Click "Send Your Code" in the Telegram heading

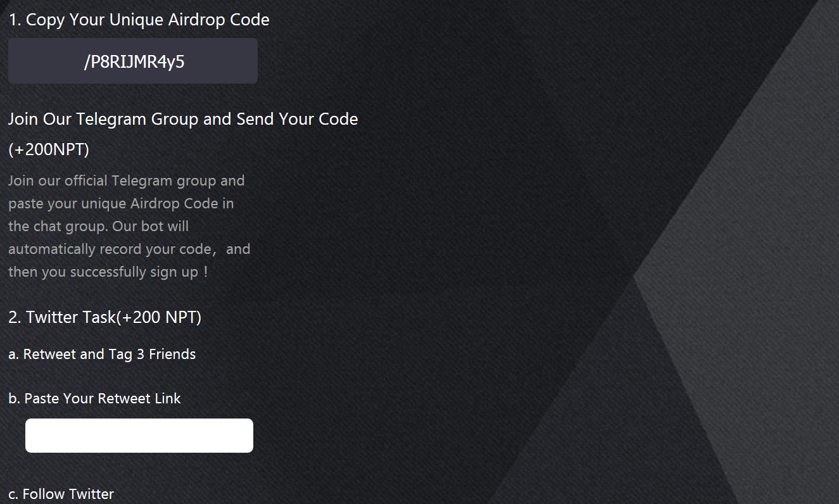pos(297,119)
